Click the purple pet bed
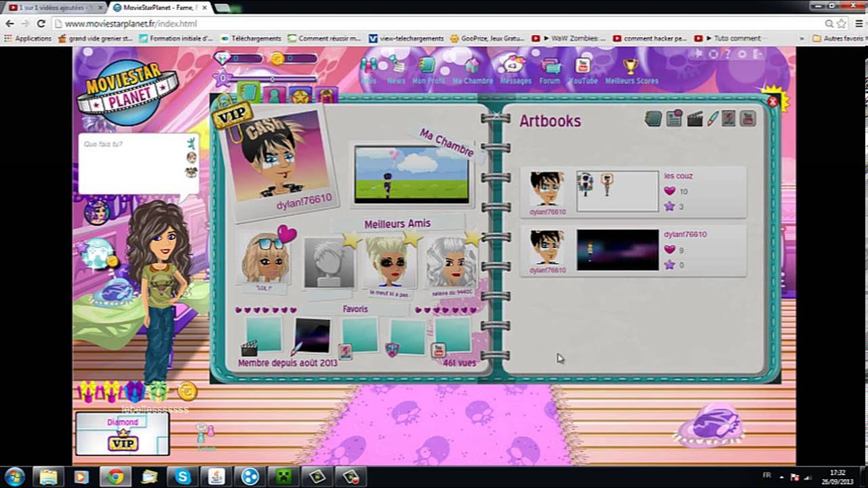This screenshot has width=868, height=488. click(x=709, y=426)
